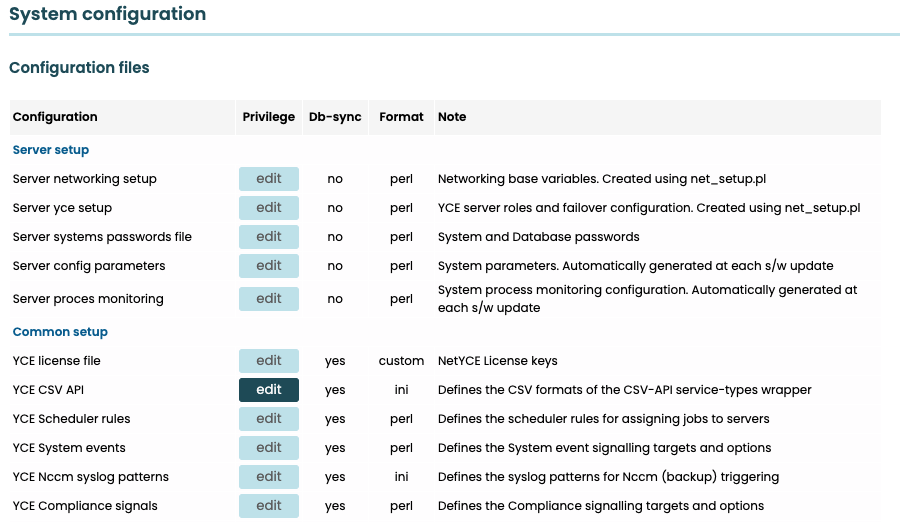The image size is (900, 522).
Task: Edit the Server systems passwords file
Action: [268, 237]
